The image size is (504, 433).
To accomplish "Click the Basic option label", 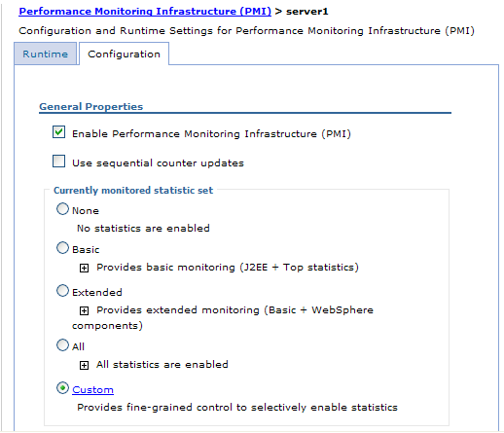I will [x=86, y=250].
